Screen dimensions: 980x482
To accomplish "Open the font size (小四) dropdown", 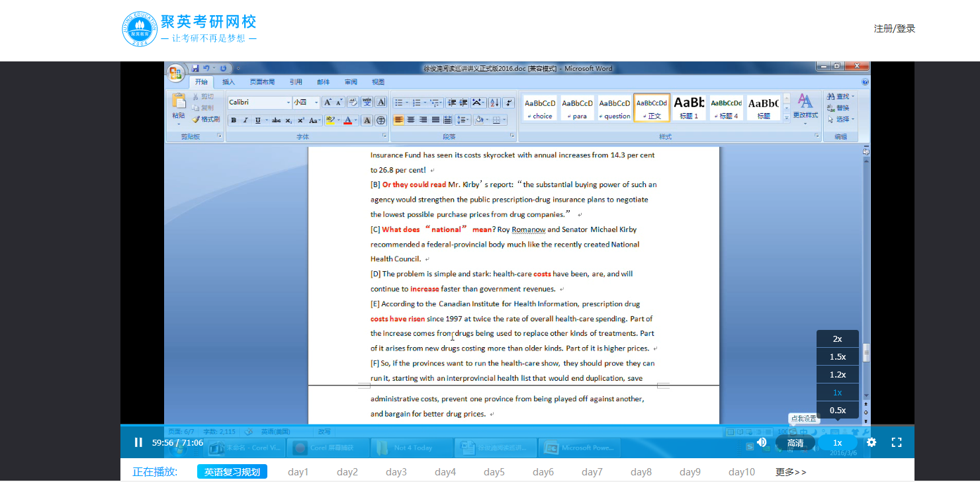I will coord(316,102).
